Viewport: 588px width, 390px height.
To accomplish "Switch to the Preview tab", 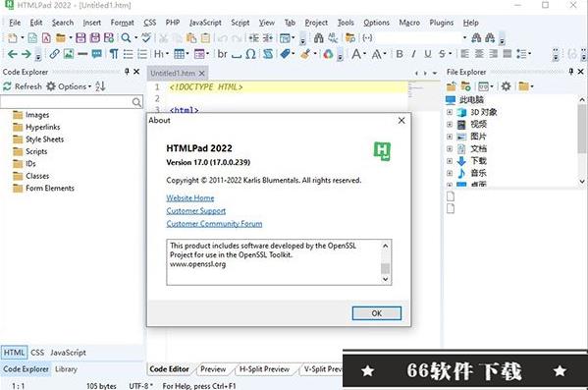I will point(213,369).
